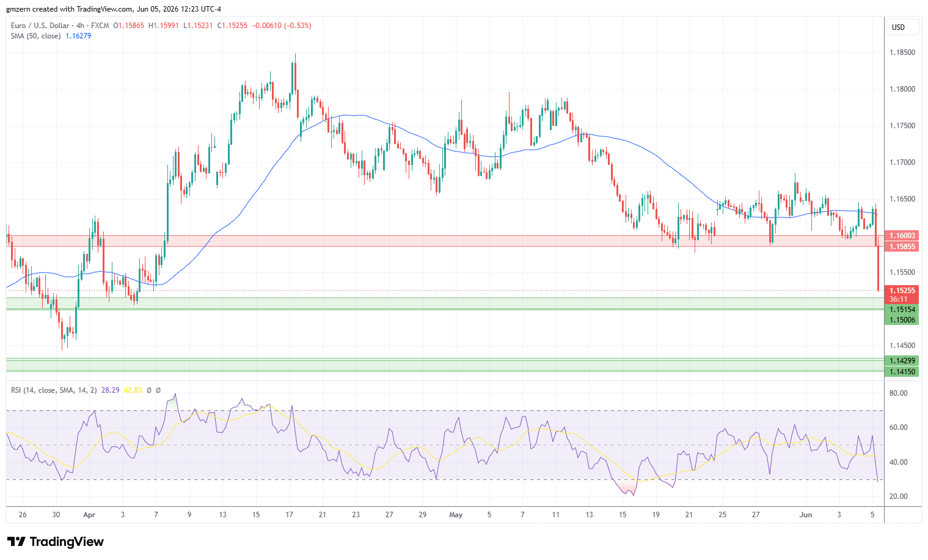Click the 1.16500 price axis label
The image size is (928, 560).
(x=902, y=199)
